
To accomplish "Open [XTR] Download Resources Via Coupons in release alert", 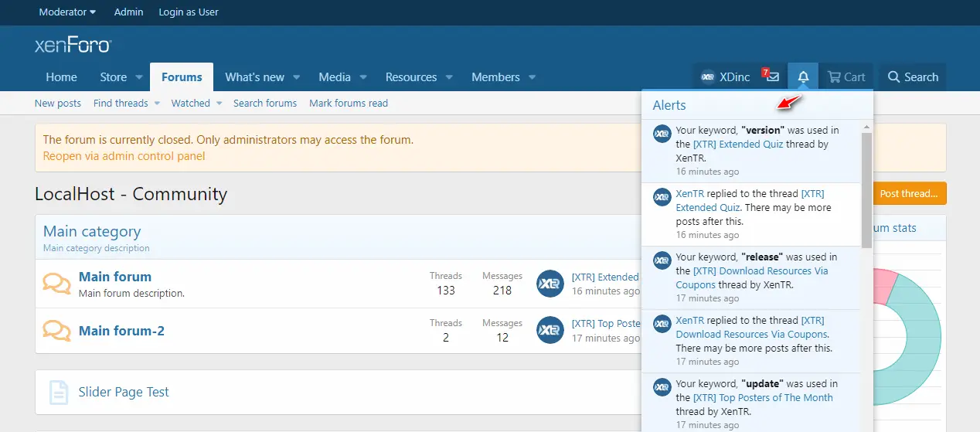I will (x=752, y=277).
